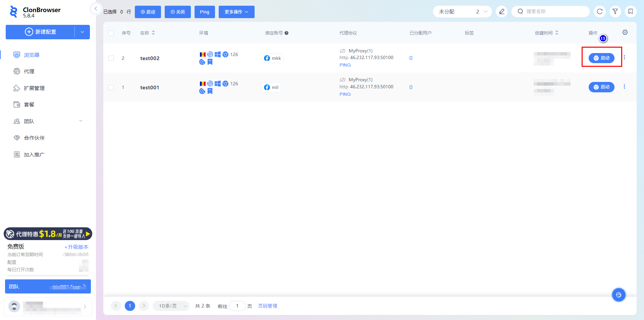Click the refresh list icon

(600, 12)
